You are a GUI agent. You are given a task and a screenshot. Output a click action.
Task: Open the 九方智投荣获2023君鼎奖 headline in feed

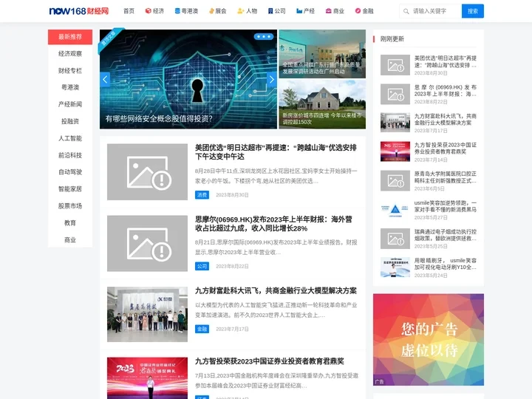270,361
